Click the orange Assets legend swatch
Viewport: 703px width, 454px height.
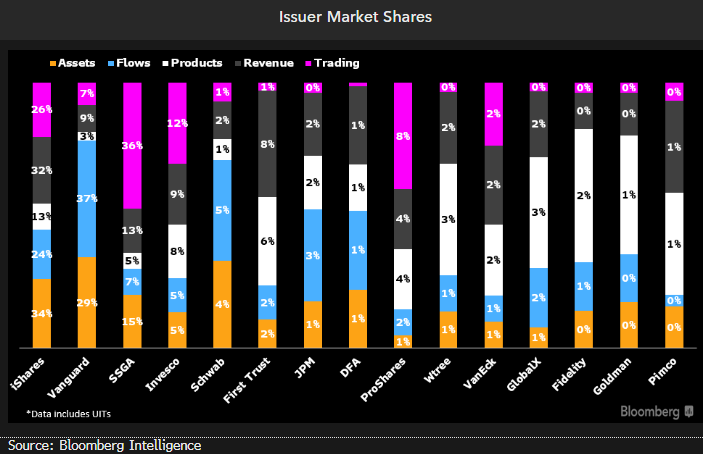point(51,63)
